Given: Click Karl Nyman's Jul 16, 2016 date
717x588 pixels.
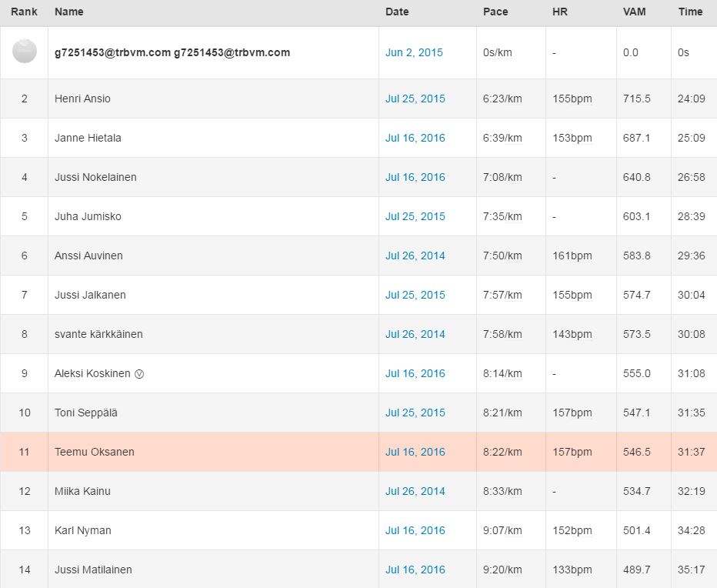Looking at the screenshot, I should pos(415,531).
